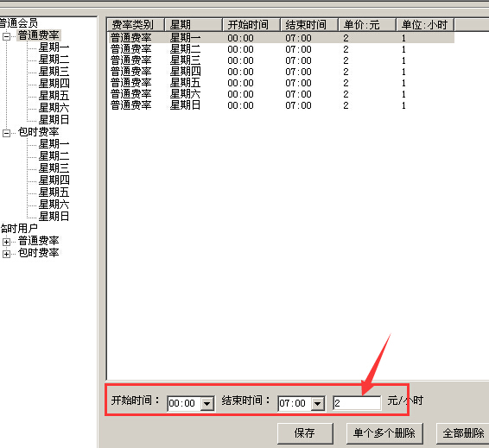Click the 开始时间 column header
The height and width of the screenshot is (448, 489).
(x=251, y=25)
